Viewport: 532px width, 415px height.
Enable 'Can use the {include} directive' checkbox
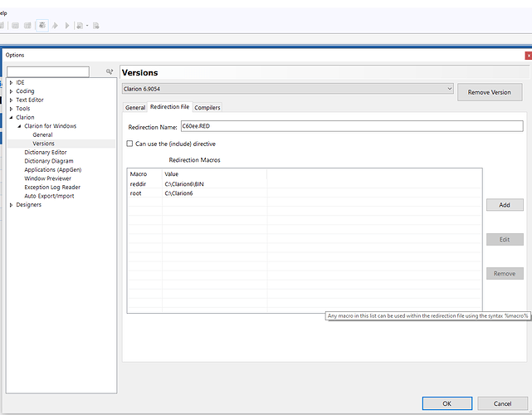[x=129, y=144]
